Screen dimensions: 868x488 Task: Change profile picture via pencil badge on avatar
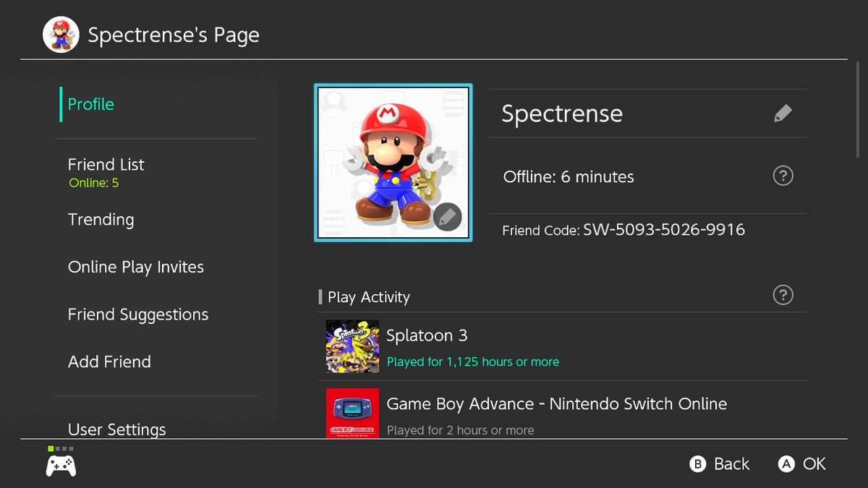tap(448, 216)
